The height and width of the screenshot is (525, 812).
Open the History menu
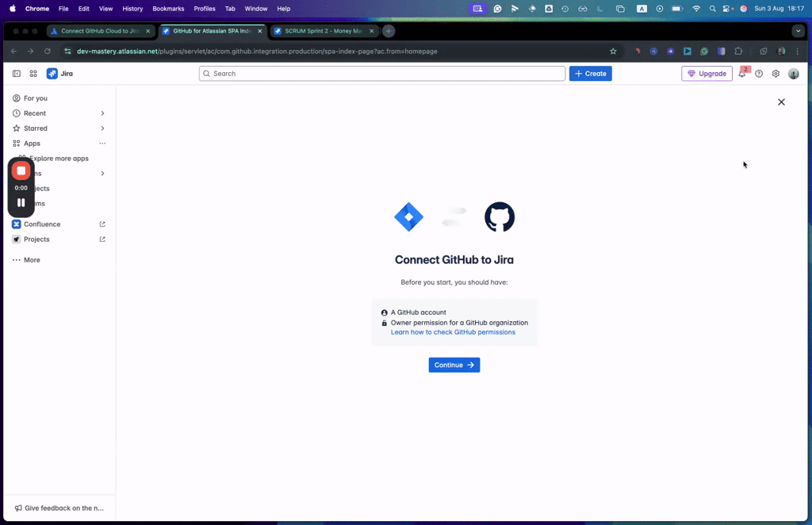tap(132, 9)
